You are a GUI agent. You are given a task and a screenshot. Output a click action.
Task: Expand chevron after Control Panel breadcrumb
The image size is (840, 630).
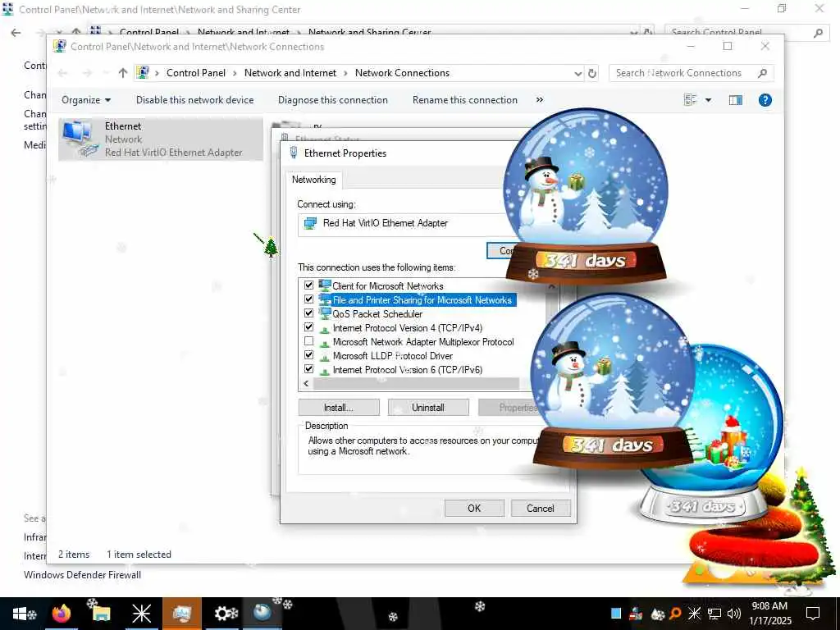click(x=235, y=73)
